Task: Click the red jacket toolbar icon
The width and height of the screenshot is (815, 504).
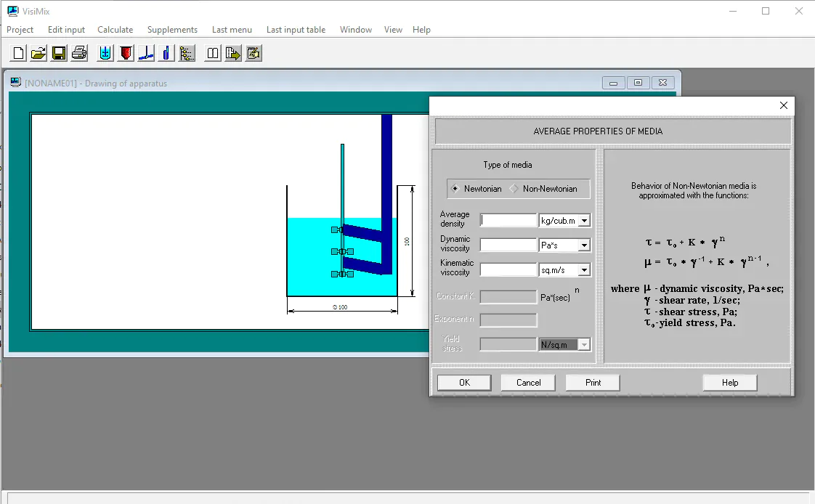Action: point(126,53)
